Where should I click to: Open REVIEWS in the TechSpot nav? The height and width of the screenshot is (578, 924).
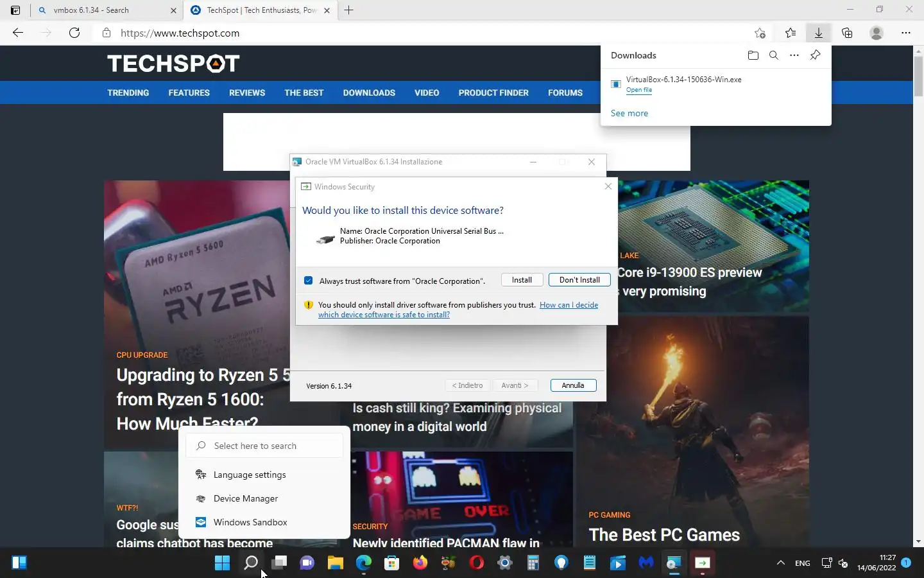pos(247,92)
